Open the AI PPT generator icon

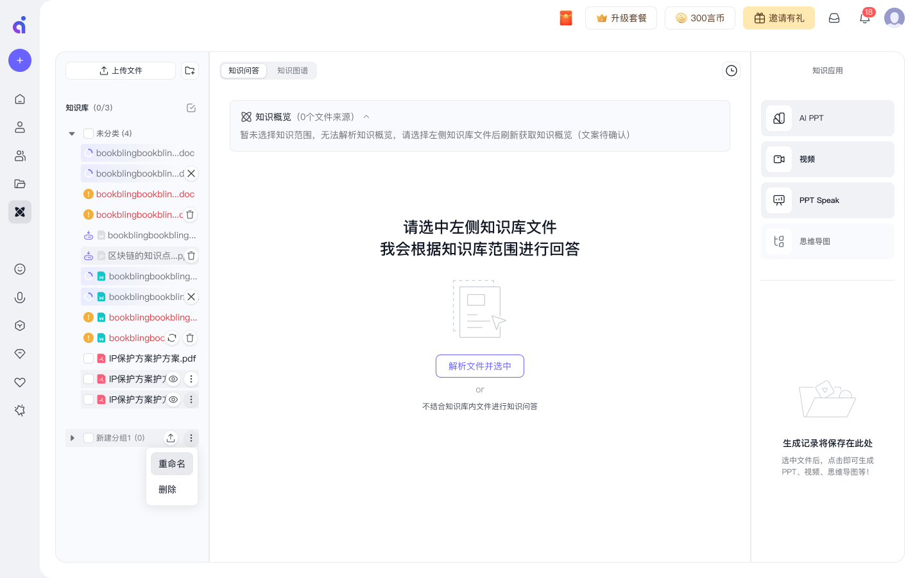coord(778,118)
